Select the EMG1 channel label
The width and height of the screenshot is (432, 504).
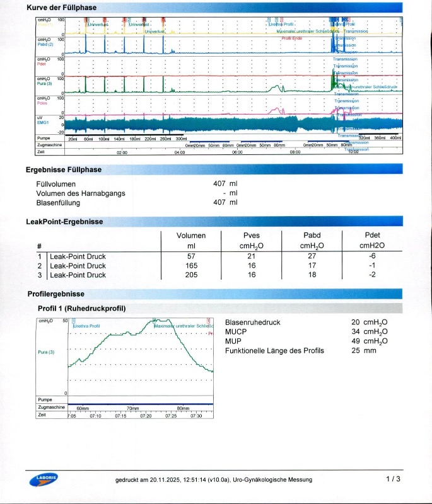(44, 122)
